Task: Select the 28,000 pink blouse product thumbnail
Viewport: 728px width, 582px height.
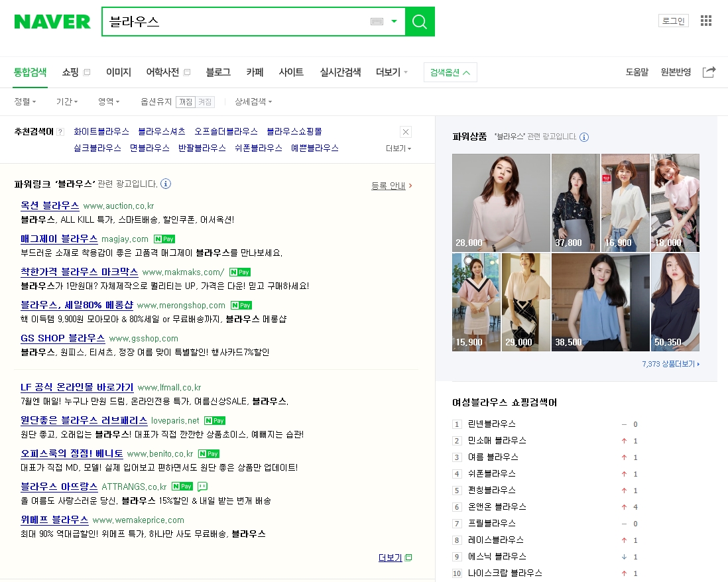Action: 501,203
